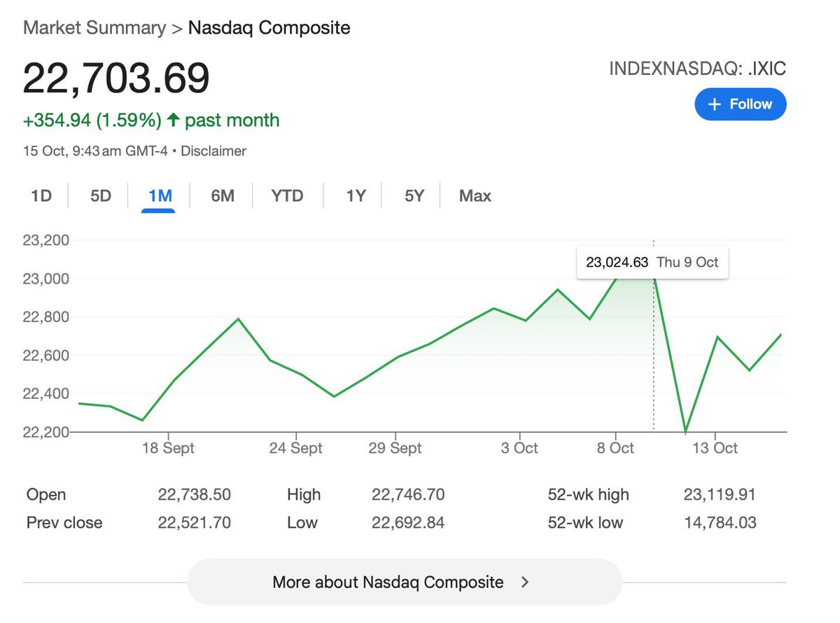
Task: Open the Market Summary breadcrumb link
Action: click(x=94, y=29)
